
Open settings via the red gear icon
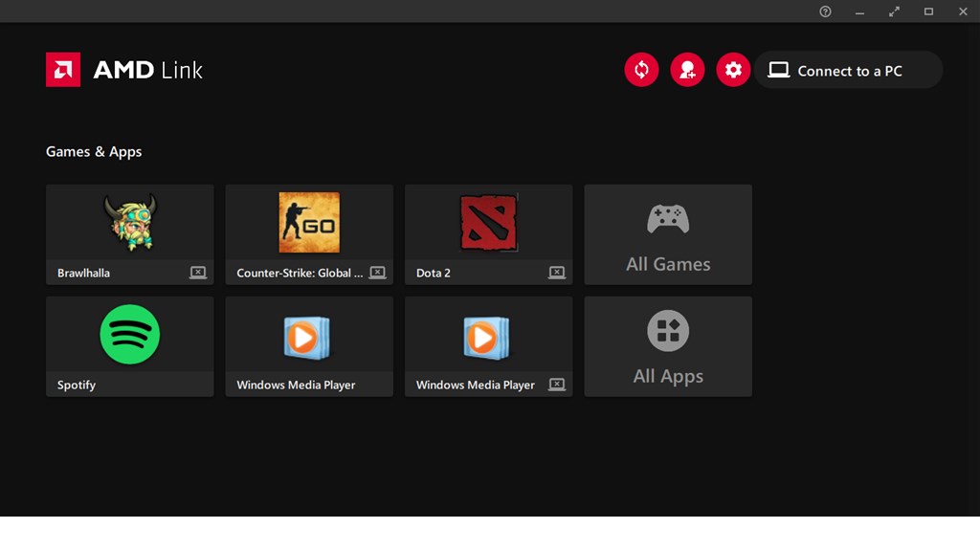pyautogui.click(x=733, y=69)
